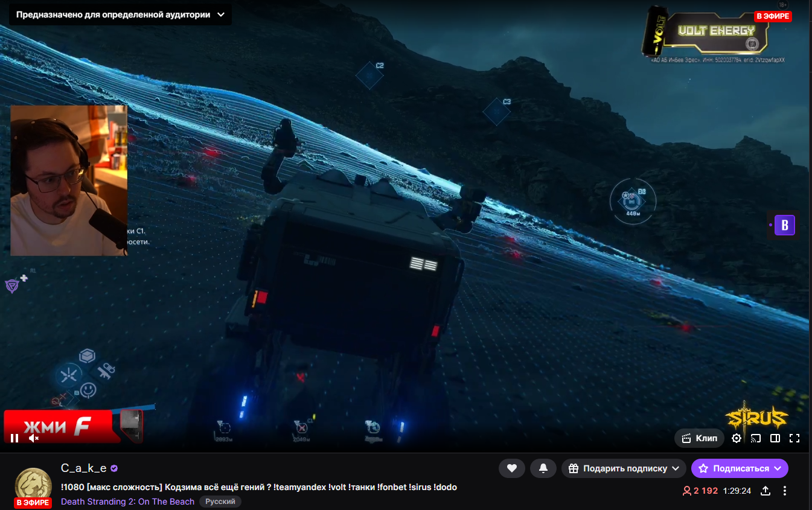The image size is (812, 510).
Task: Select the Русский language tag
Action: [x=220, y=502]
